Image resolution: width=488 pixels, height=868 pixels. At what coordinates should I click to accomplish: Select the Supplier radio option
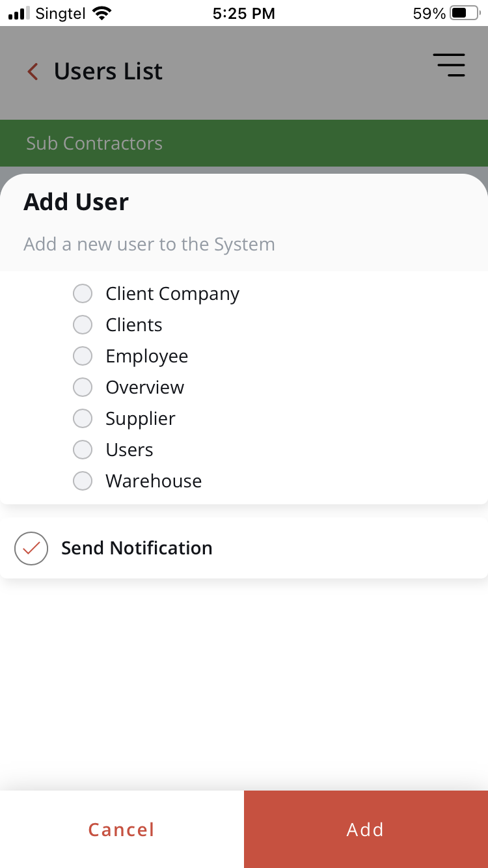pos(83,418)
